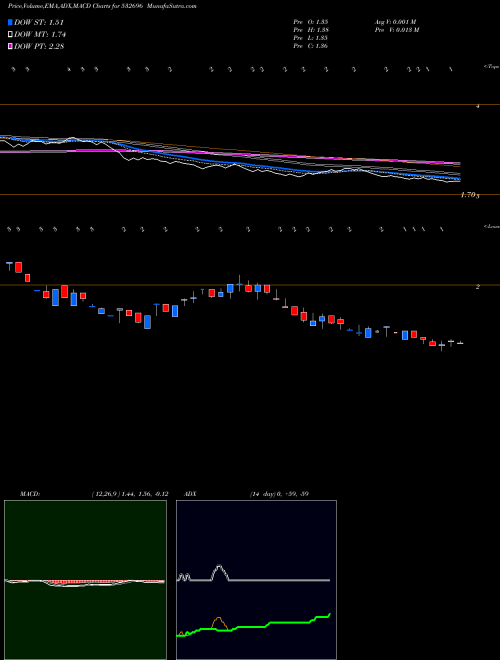
Task: Click the ADX '(14 day) 0, +59, -39' values
Action: click(279, 494)
